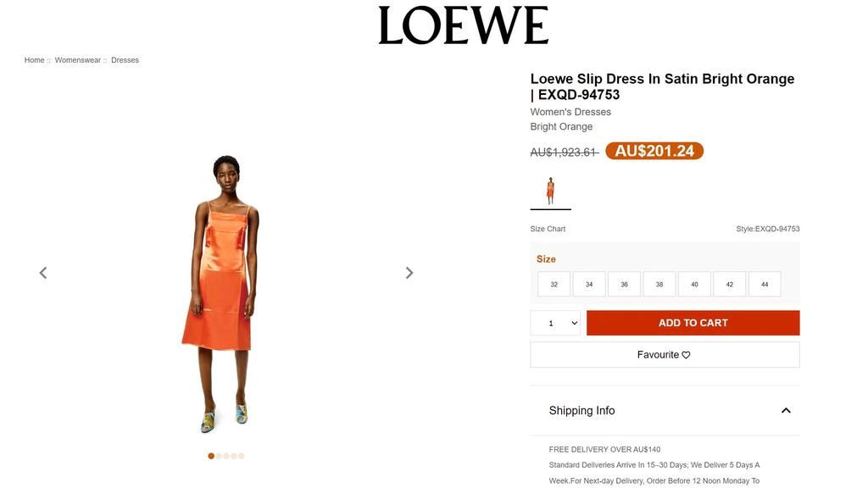Choose size 32
Image resolution: width=868 pixels, height=488 pixels.
[x=554, y=285]
